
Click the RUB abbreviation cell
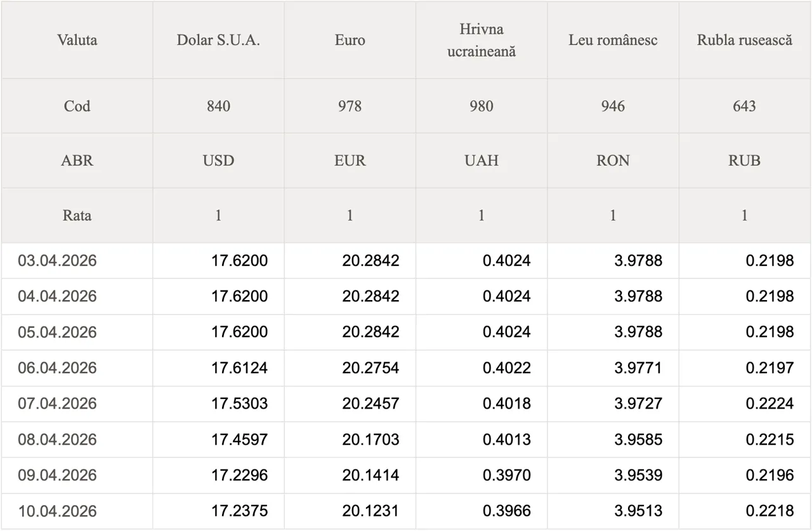(744, 161)
